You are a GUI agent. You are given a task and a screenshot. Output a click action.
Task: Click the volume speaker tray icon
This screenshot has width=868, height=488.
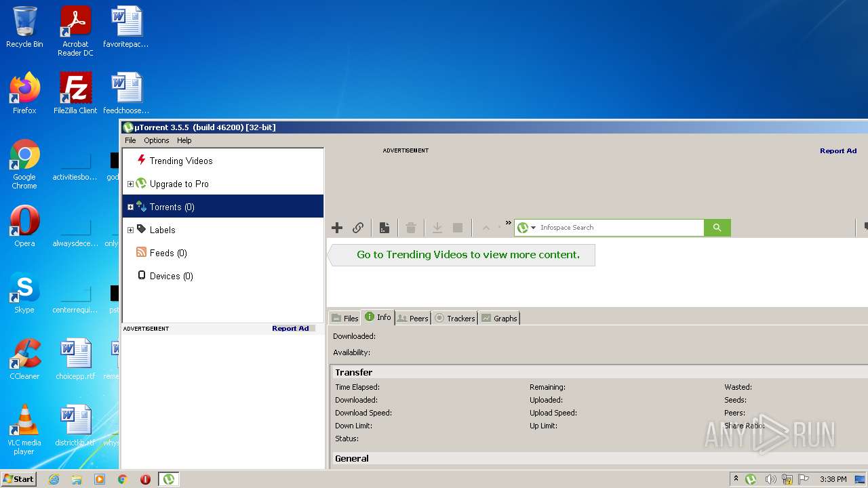(x=770, y=479)
